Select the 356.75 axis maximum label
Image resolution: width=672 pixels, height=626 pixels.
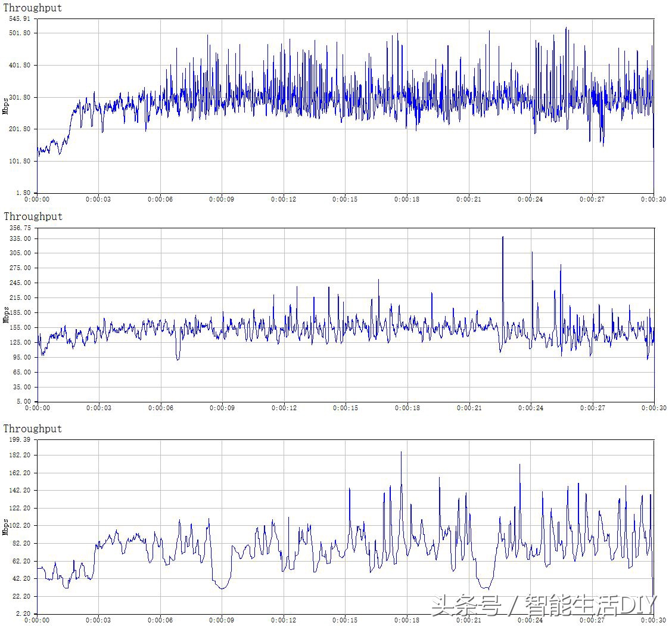[x=21, y=228]
